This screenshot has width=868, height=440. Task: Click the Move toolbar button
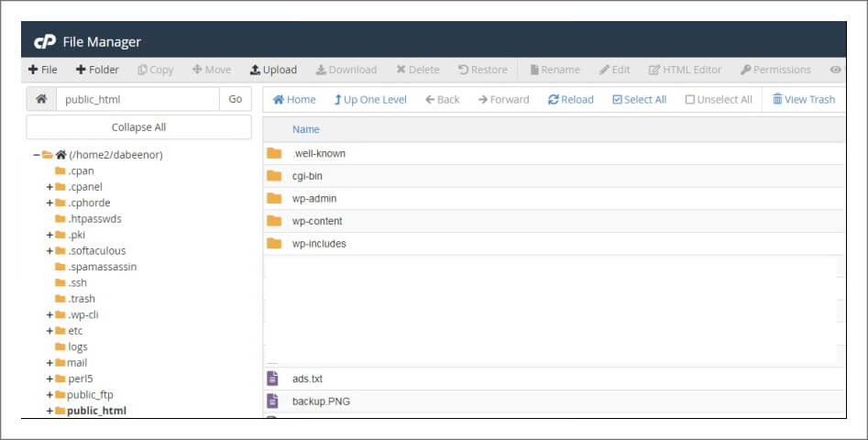click(x=212, y=70)
